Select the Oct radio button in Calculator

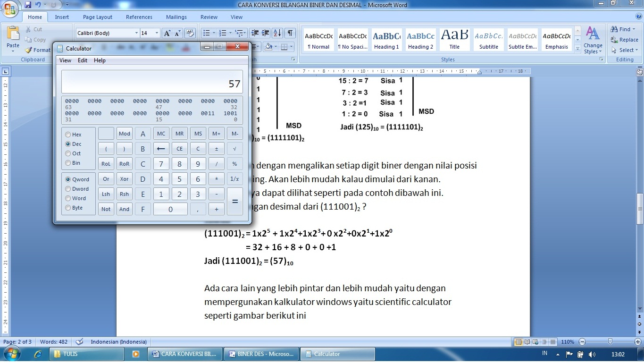[68, 153]
